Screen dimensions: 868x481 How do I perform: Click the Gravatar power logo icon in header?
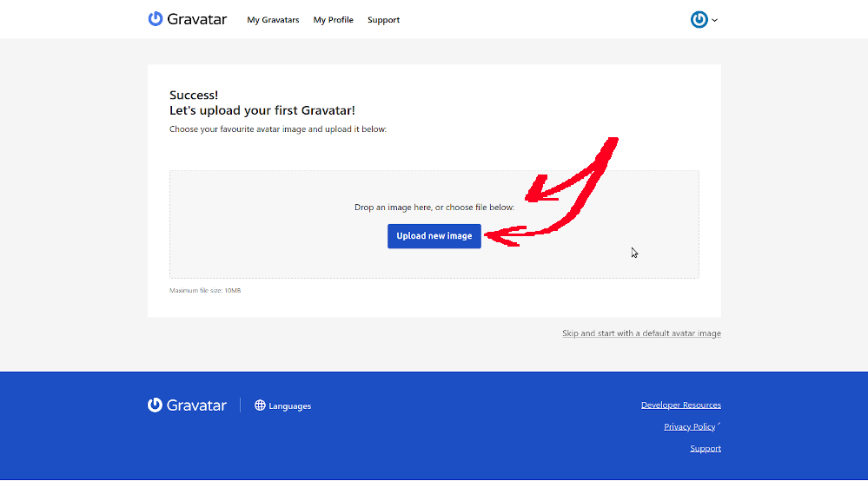click(x=156, y=19)
